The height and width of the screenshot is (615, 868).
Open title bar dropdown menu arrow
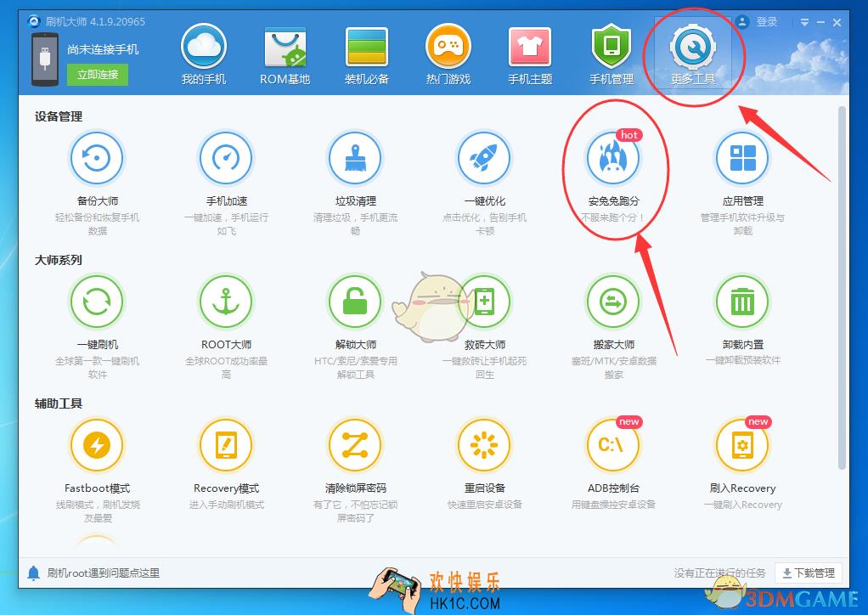[x=804, y=23]
